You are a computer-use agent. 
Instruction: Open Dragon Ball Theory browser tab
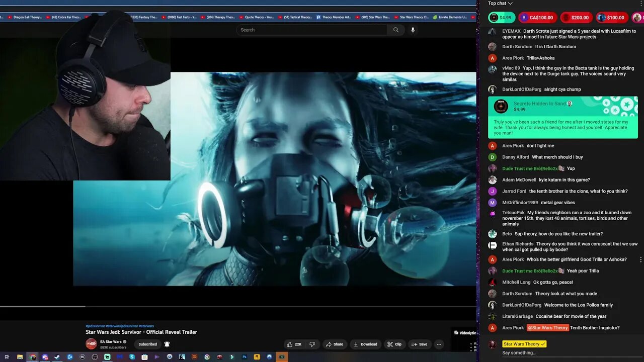pos(25,17)
